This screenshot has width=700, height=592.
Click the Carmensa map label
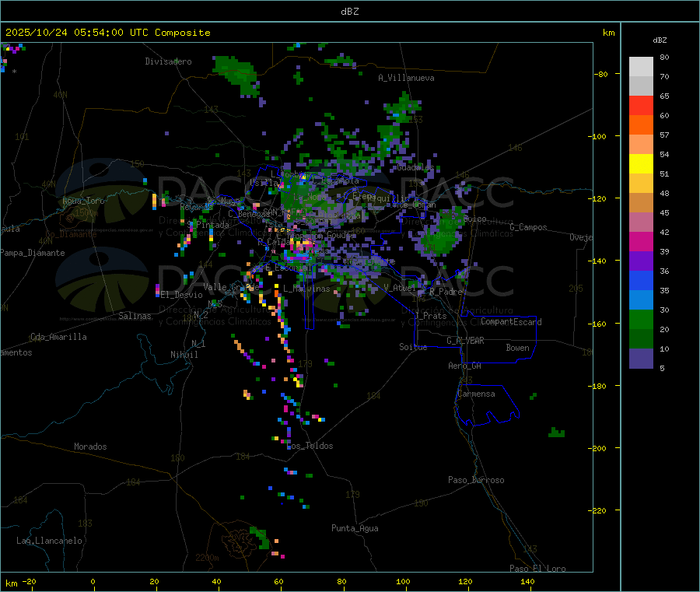476,394
